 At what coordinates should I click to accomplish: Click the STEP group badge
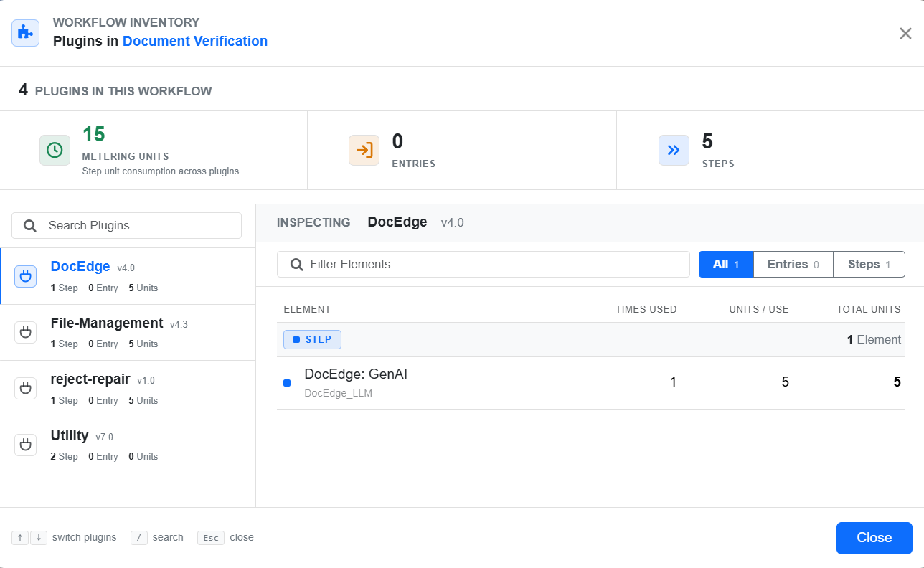click(x=312, y=339)
